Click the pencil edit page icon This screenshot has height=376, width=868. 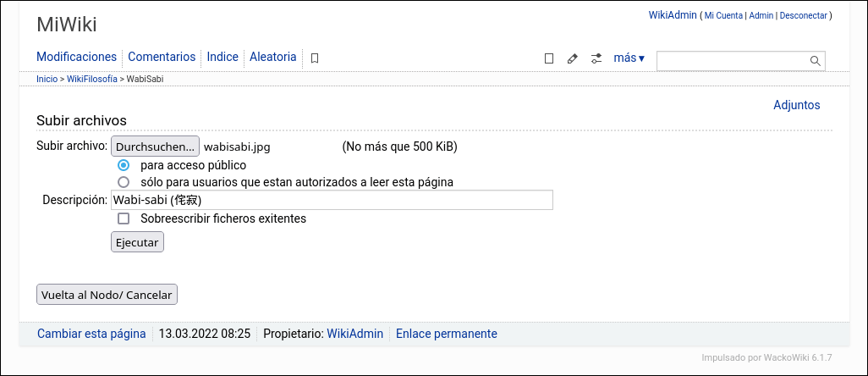(573, 58)
